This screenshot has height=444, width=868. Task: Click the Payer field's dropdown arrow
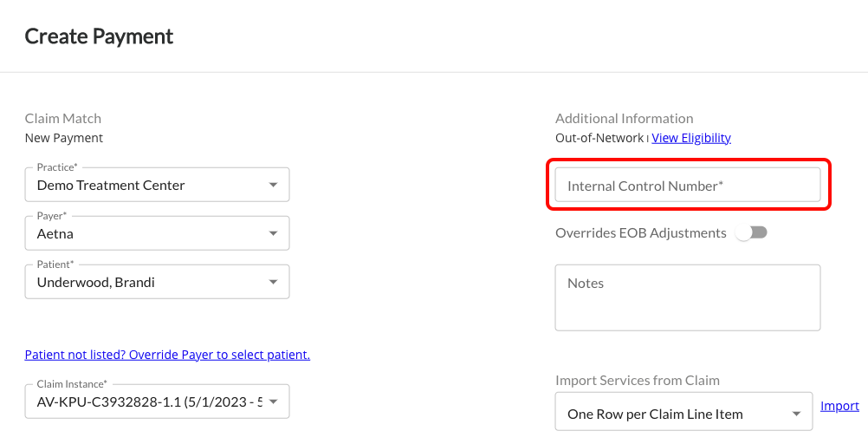(274, 234)
